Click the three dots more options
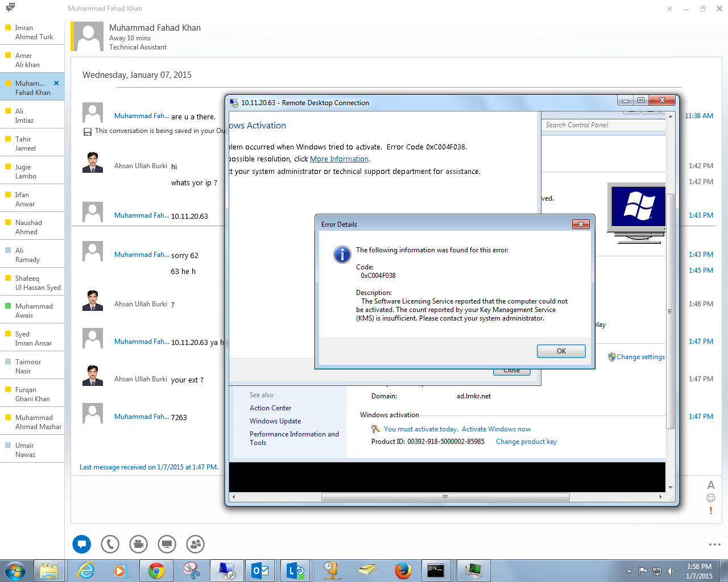The image size is (728, 582). pyautogui.click(x=714, y=544)
